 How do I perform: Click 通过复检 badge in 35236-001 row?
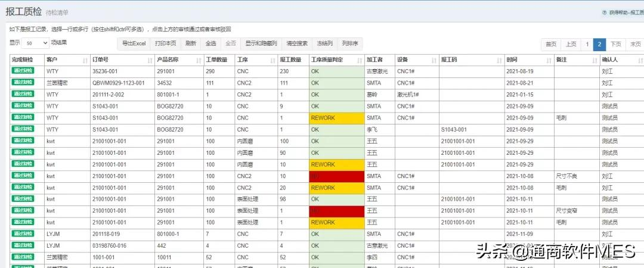23,71
